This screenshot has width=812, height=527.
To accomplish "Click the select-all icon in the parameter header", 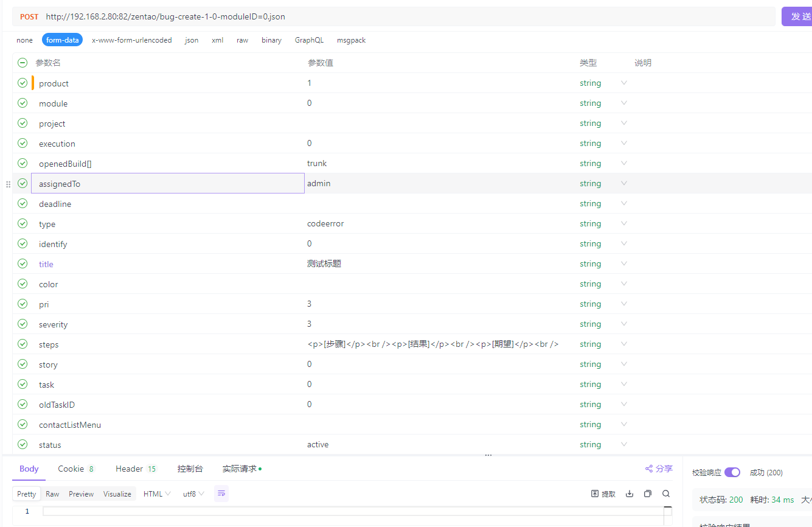I will click(23, 63).
